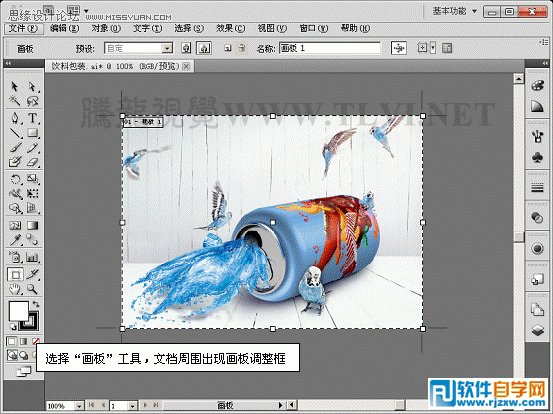
Task: Expand the right panel dock
Action: tap(545, 63)
